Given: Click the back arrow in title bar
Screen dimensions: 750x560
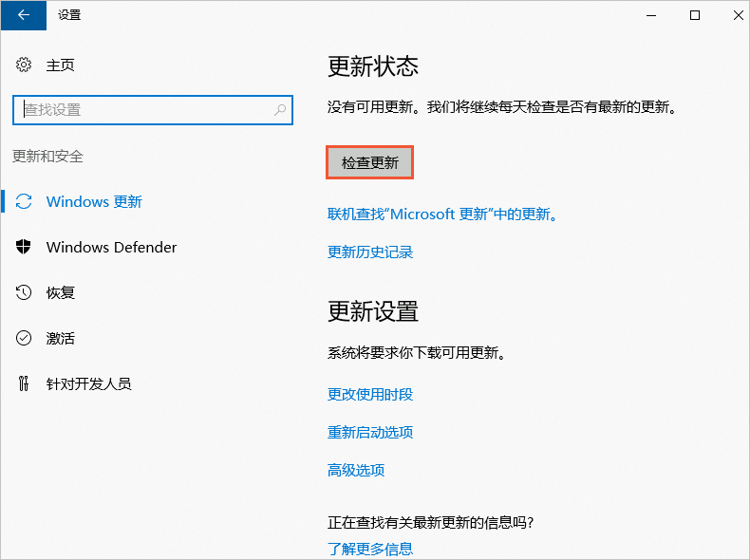Looking at the screenshot, I should point(24,15).
